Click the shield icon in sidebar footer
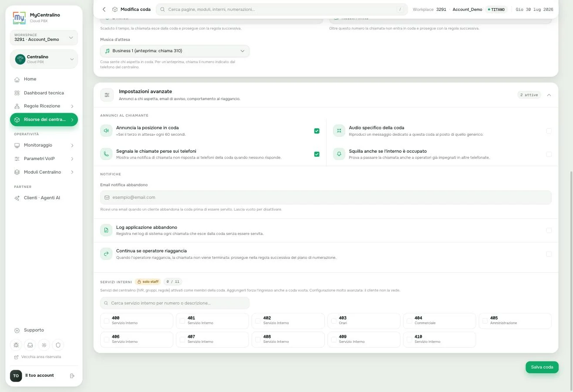The height and width of the screenshot is (392, 573). click(58, 345)
